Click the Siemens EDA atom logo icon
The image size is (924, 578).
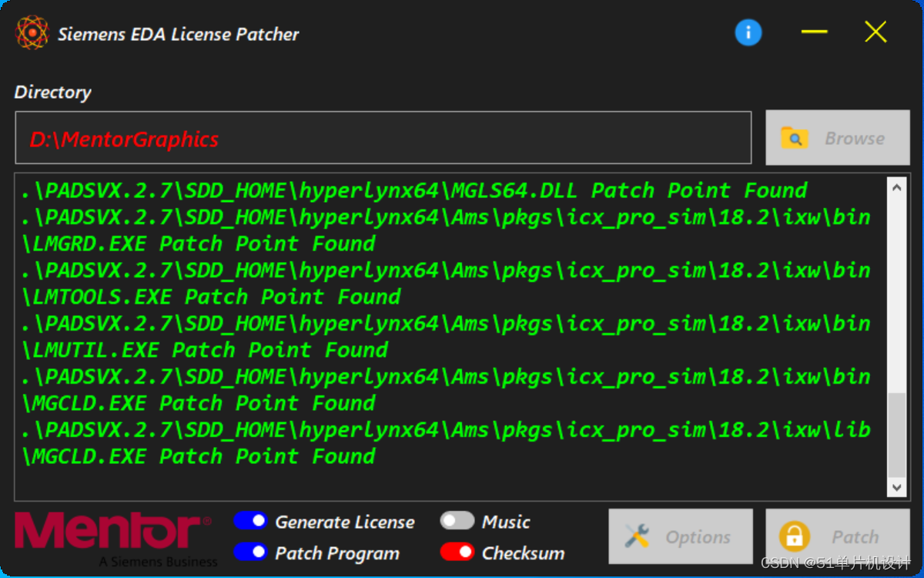(x=32, y=33)
